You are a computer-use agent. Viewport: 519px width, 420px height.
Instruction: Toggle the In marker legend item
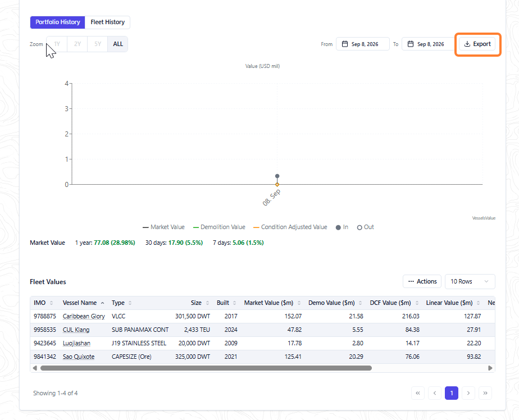pos(342,227)
